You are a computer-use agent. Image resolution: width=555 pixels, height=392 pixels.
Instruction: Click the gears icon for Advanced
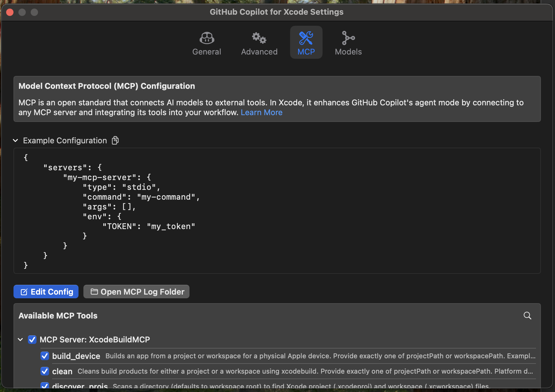point(259,38)
